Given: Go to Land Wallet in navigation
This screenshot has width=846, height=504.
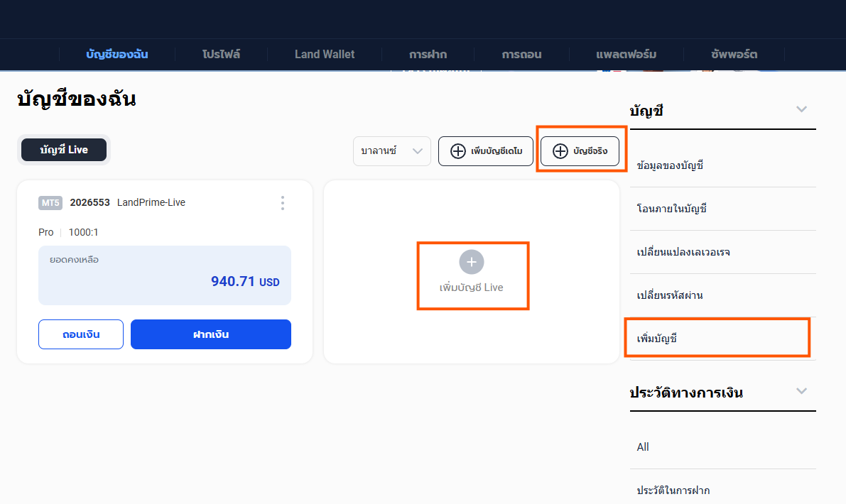Looking at the screenshot, I should [325, 54].
